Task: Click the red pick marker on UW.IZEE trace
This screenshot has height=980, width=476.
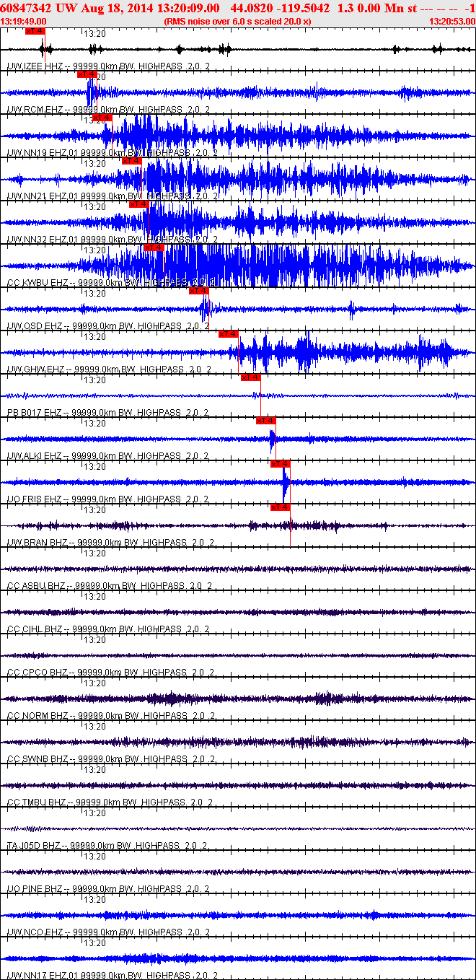Action: click(x=35, y=31)
